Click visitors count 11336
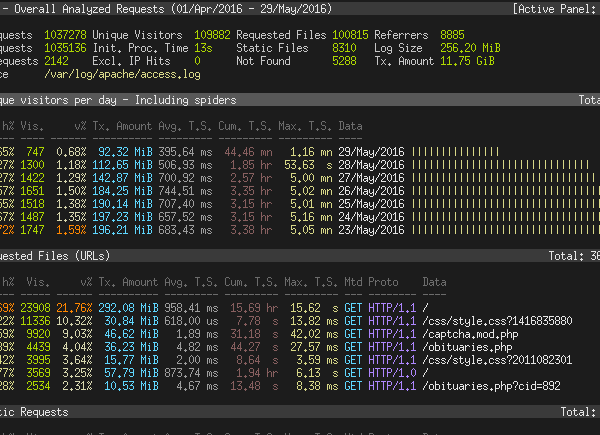The width and height of the screenshot is (600, 435). click(x=35, y=321)
